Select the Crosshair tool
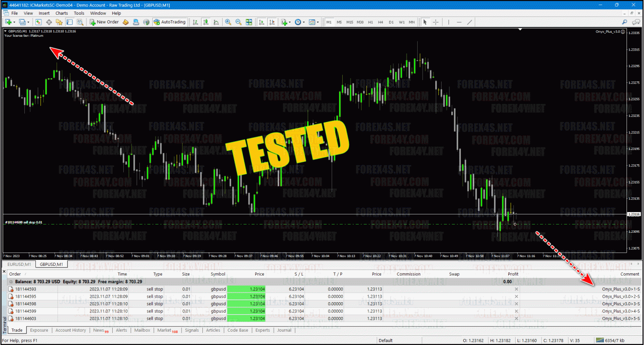The image size is (644, 345). [436, 22]
